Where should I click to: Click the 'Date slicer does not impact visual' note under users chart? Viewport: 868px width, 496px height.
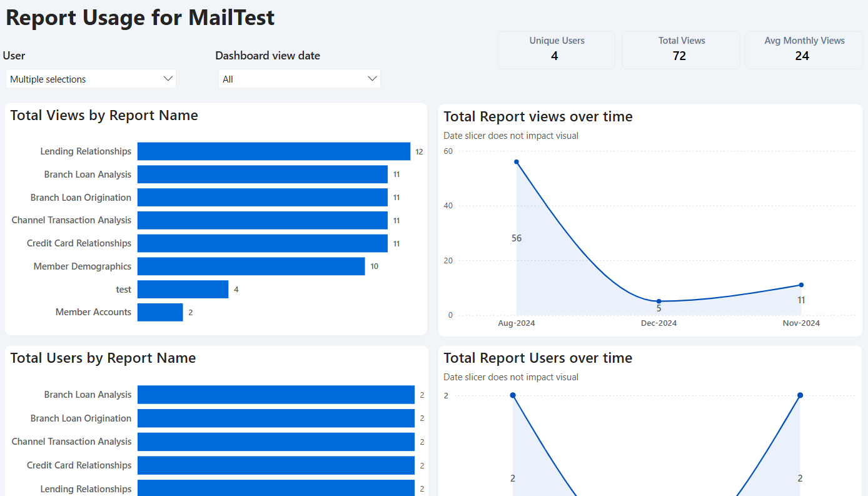point(511,377)
